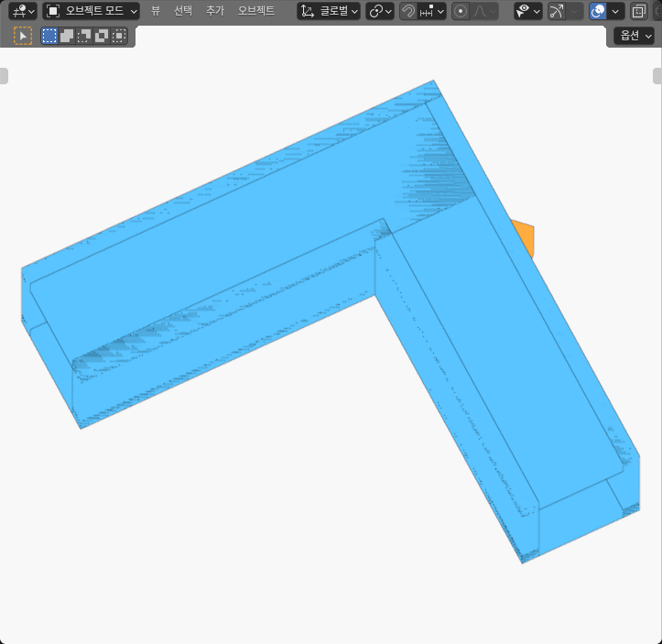Open the proportional editing falloff dropdown
This screenshot has height=644, width=662.
(x=483, y=11)
